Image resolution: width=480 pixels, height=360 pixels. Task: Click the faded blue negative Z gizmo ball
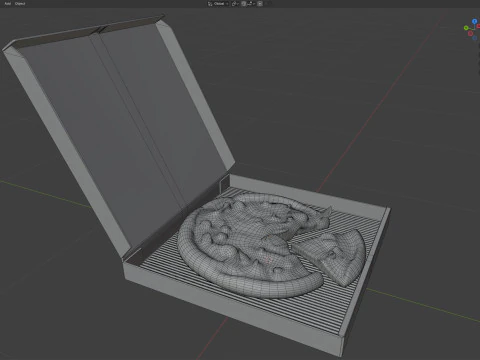(475, 38)
